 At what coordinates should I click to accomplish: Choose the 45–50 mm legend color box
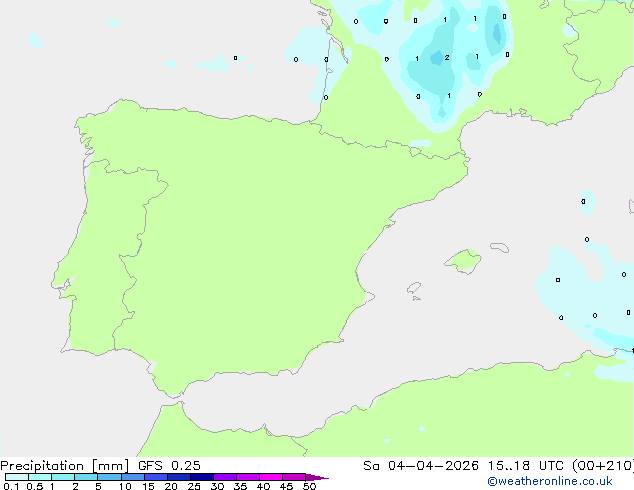pyautogui.click(x=294, y=477)
